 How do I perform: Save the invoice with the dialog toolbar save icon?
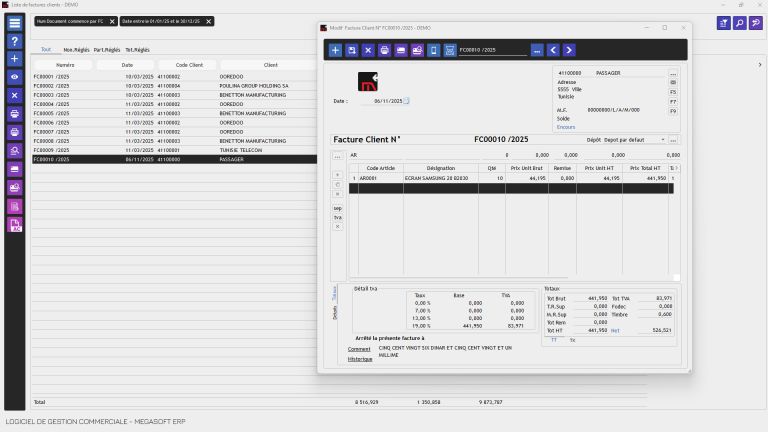pos(352,50)
